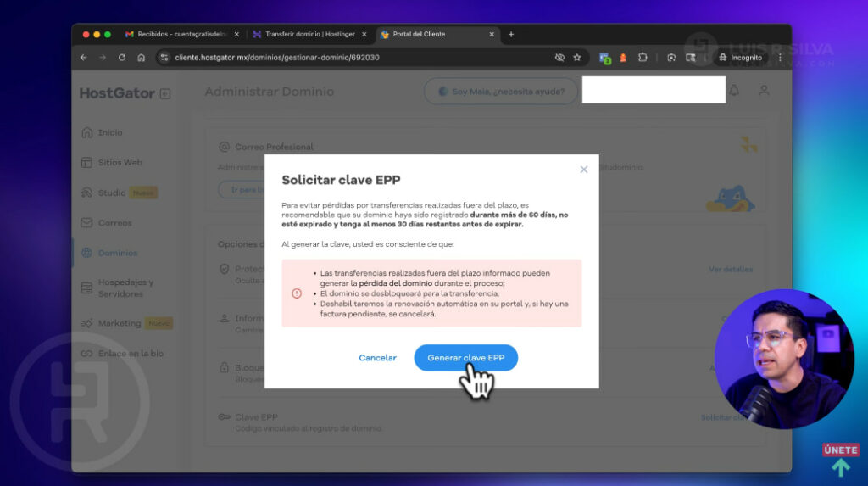
Task: Click the Inicio home icon
Action: [x=87, y=132]
